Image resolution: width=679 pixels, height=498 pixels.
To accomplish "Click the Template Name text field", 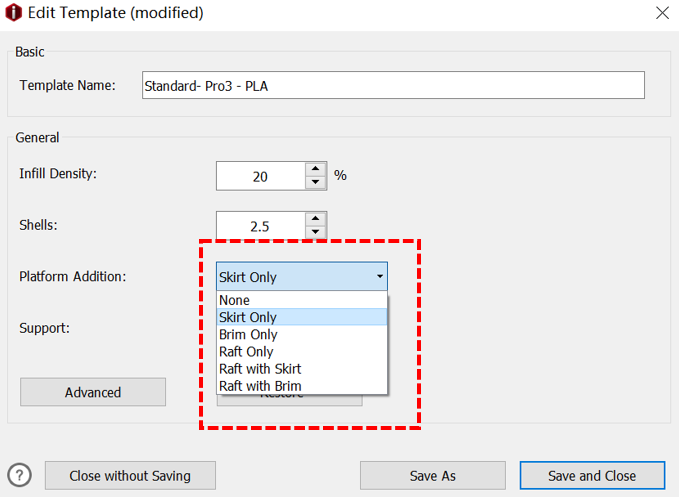I will pos(392,85).
